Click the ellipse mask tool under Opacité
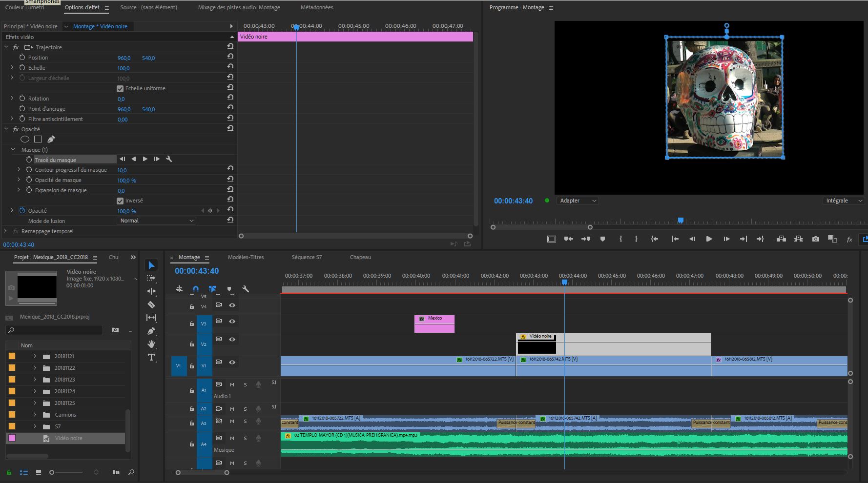This screenshot has width=868, height=483. tap(25, 140)
